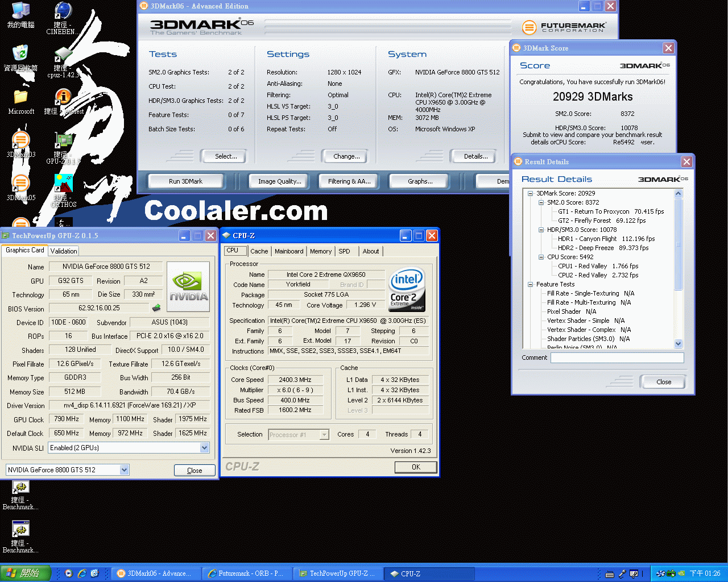This screenshot has width=728, height=582.
Task: Open Image Quality... in 3DMark06
Action: click(280, 181)
